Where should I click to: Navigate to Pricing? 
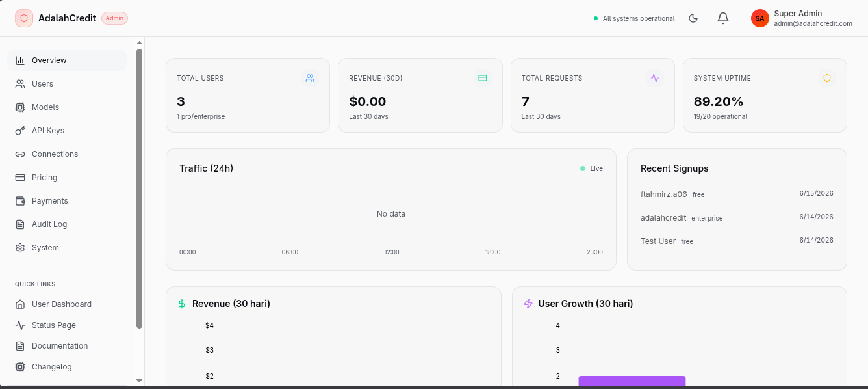pyautogui.click(x=67, y=178)
